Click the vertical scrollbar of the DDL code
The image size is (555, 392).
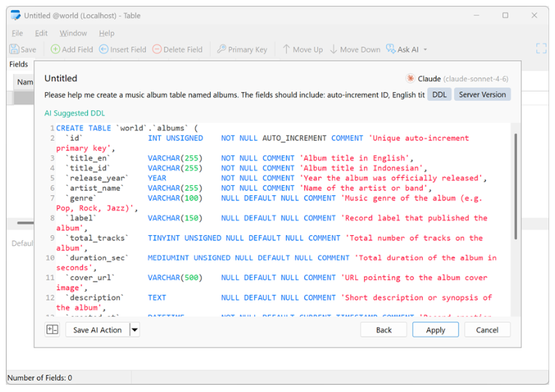(x=516, y=187)
